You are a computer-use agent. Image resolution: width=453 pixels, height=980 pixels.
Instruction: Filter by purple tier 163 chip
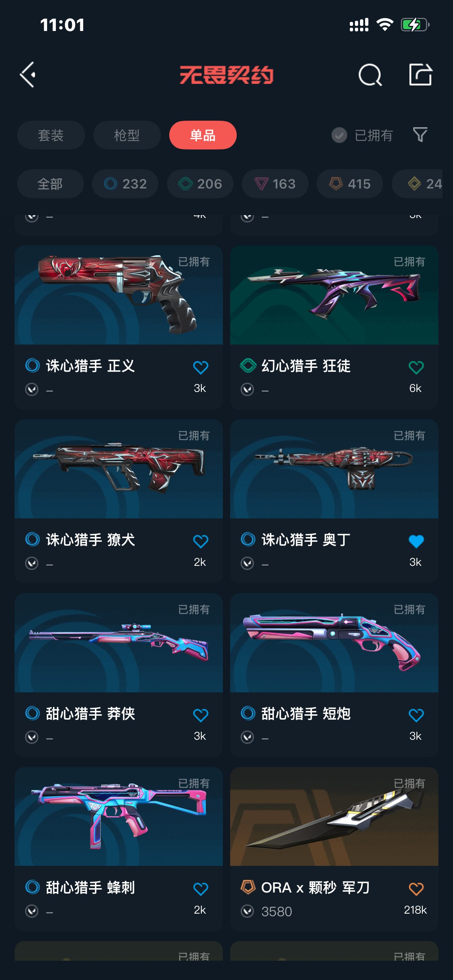[275, 184]
